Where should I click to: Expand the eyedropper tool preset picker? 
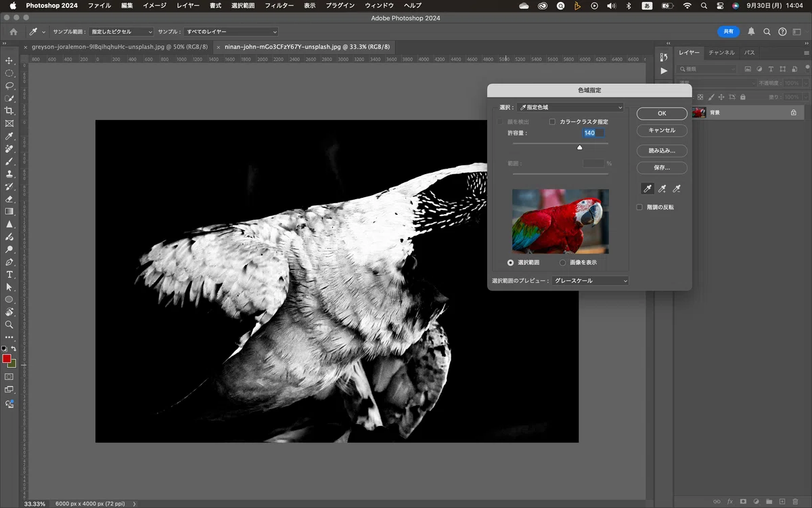tap(44, 32)
